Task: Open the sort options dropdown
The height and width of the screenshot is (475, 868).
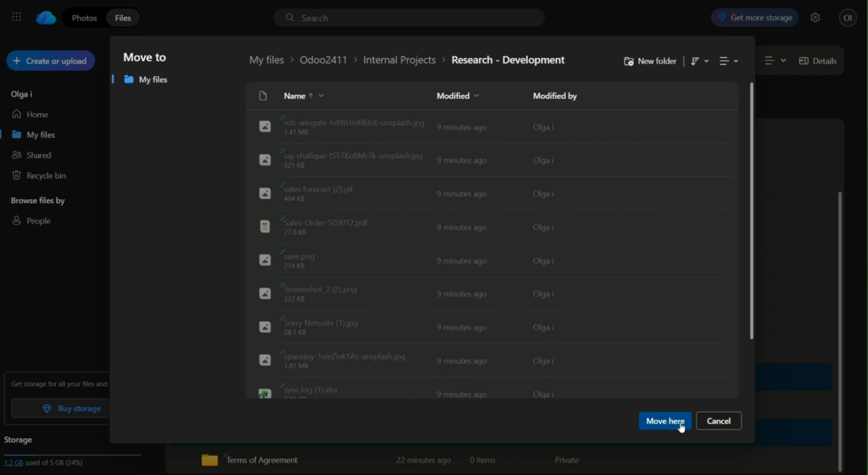Action: click(699, 61)
